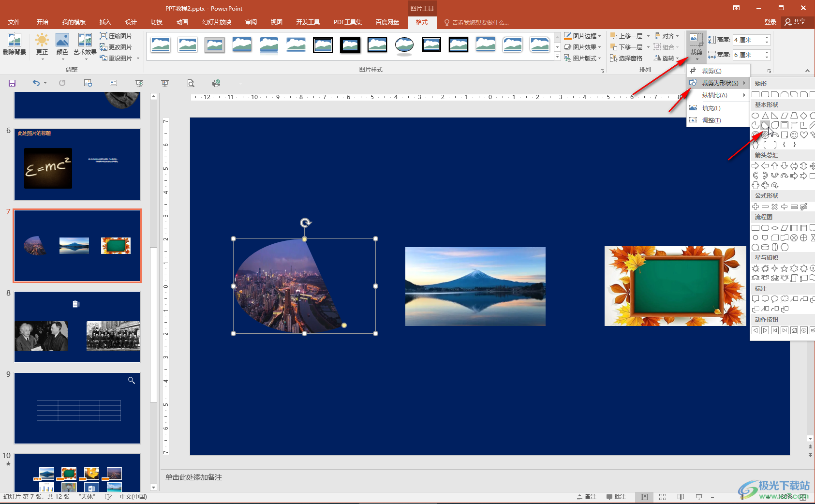
Task: Choose Fit (调整) crop option
Action: click(x=718, y=120)
